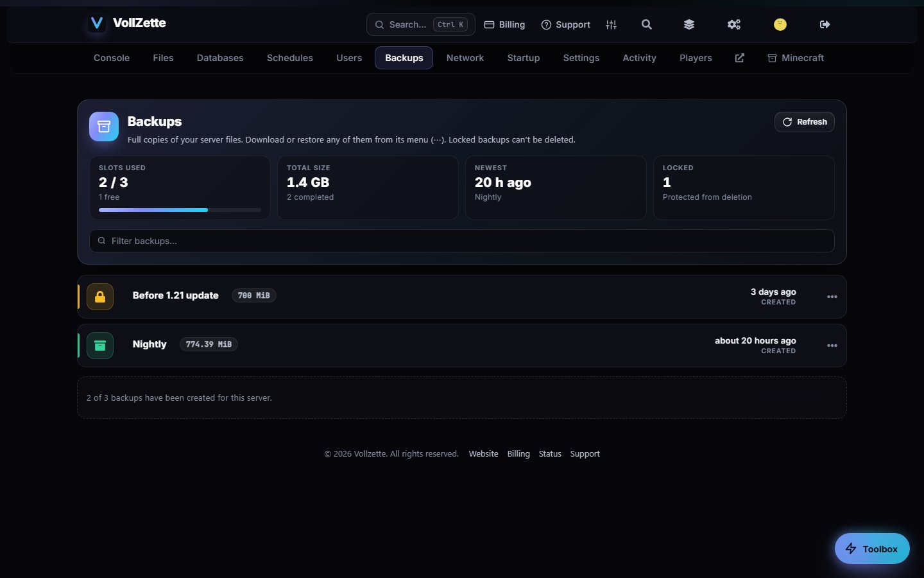Viewport: 924px width, 578px height.
Task: Click the Backups header archive icon
Action: pyautogui.click(x=104, y=127)
